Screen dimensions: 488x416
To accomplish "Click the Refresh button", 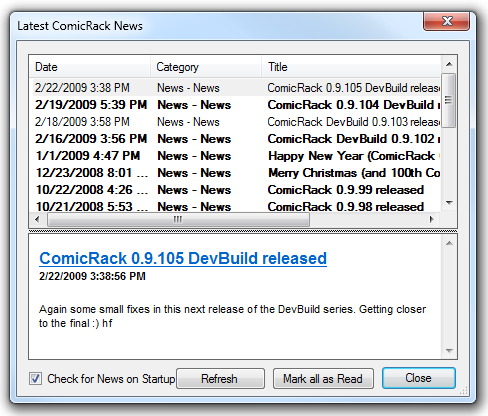I will pyautogui.click(x=220, y=379).
